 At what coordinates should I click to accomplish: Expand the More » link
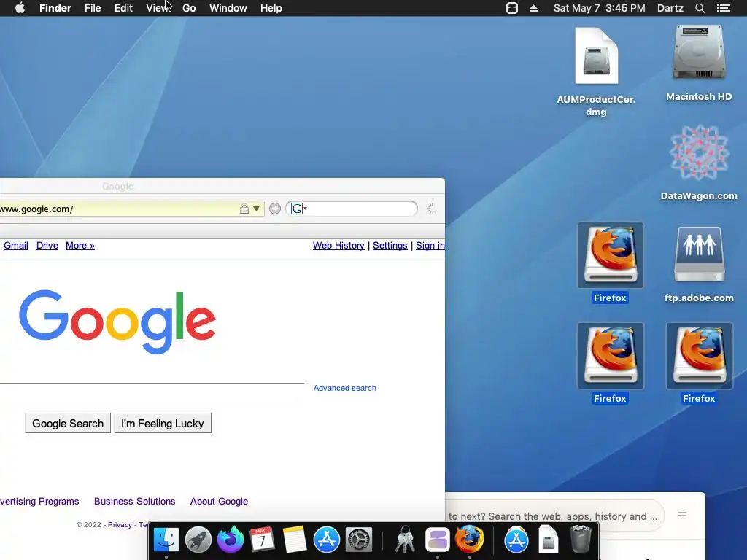coord(80,245)
